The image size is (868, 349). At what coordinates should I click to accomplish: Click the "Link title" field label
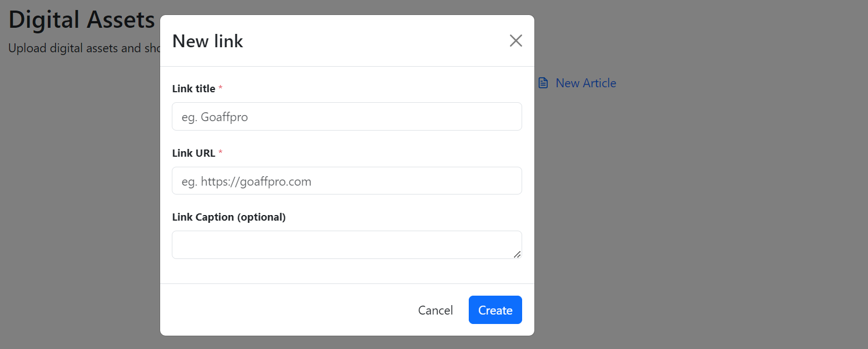click(194, 89)
